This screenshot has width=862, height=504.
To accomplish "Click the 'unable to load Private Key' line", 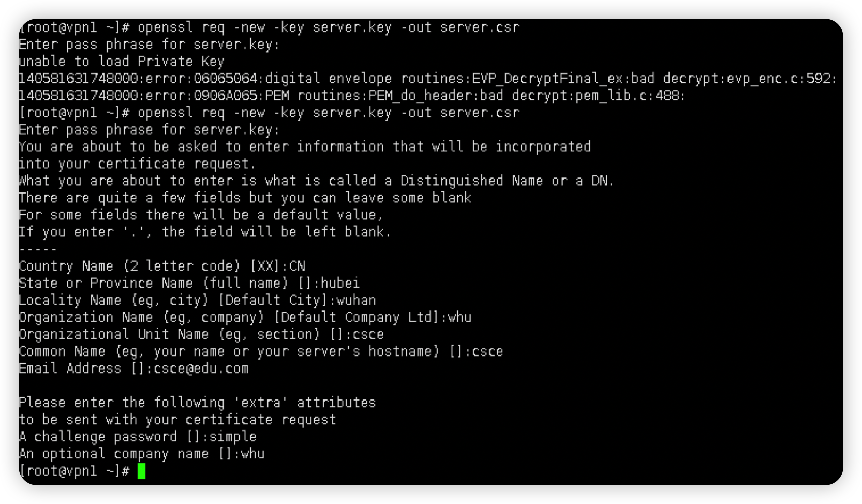I will click(121, 62).
